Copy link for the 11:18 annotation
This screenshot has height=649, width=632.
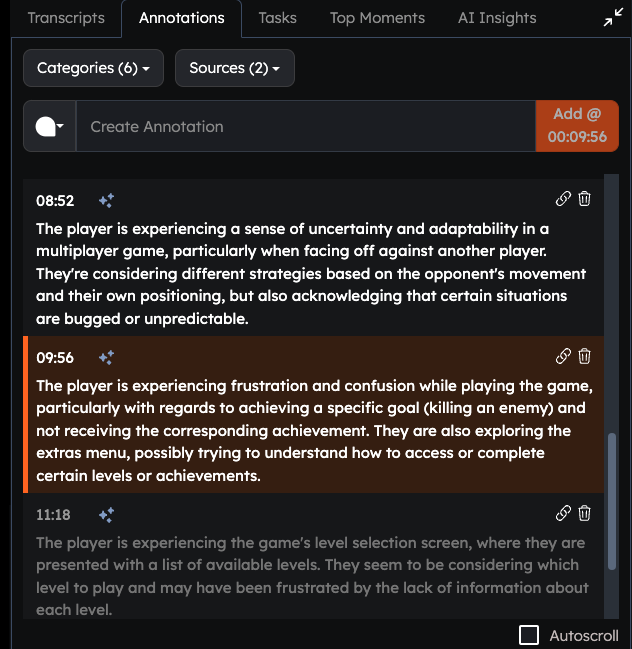coord(563,513)
